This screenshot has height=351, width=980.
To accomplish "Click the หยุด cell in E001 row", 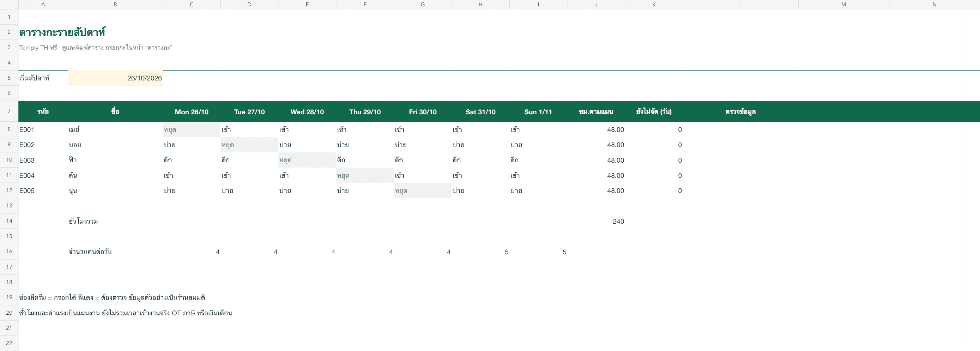I will [x=191, y=130].
